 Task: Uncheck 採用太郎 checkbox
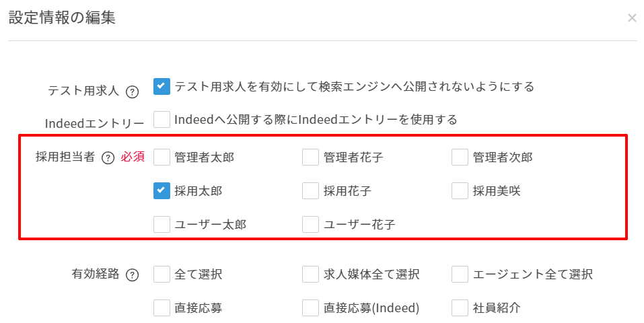point(162,191)
